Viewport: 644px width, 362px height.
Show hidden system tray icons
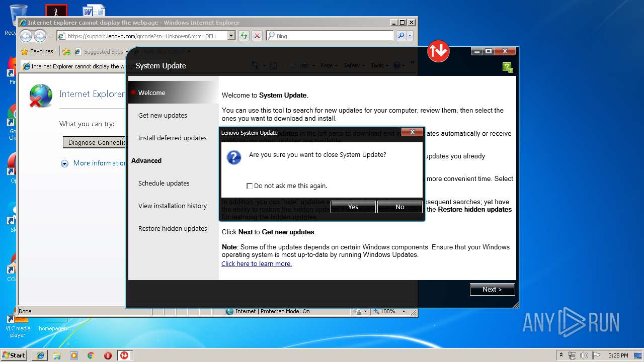coord(561,355)
